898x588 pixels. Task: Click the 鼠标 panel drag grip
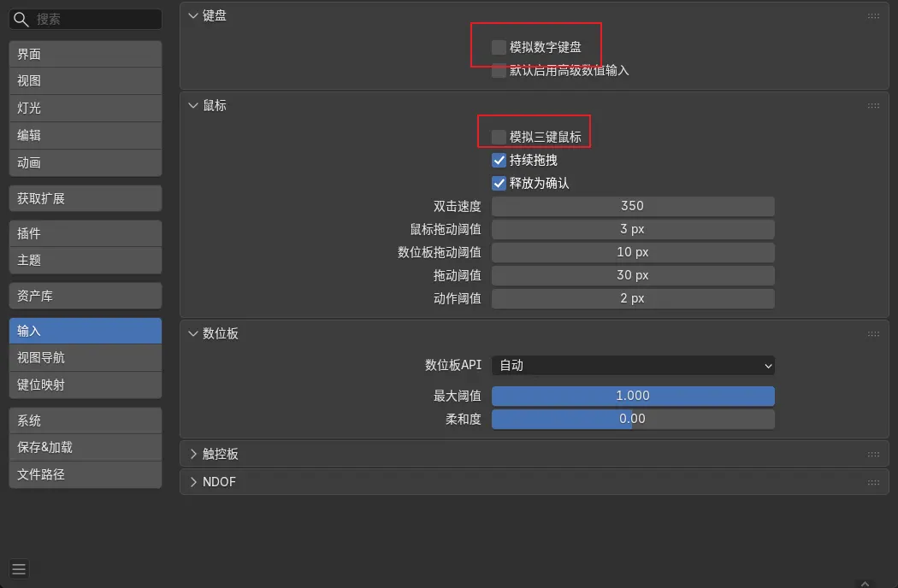[873, 106]
